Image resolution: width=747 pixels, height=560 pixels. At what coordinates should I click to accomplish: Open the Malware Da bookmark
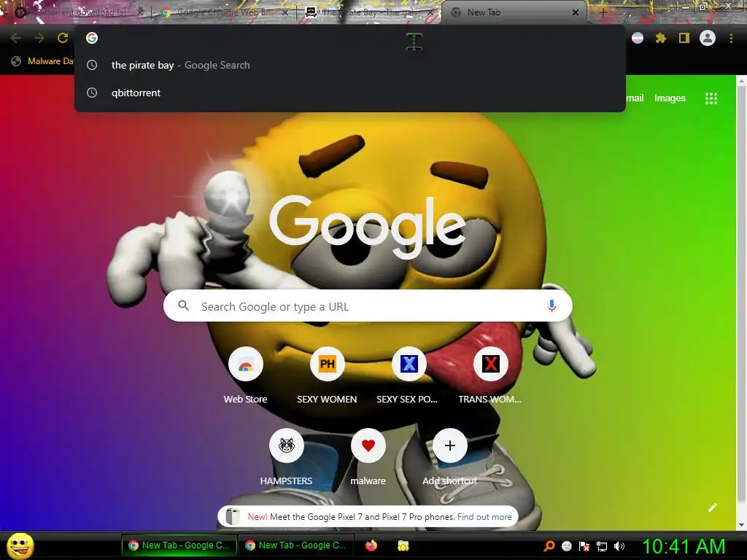pos(43,61)
